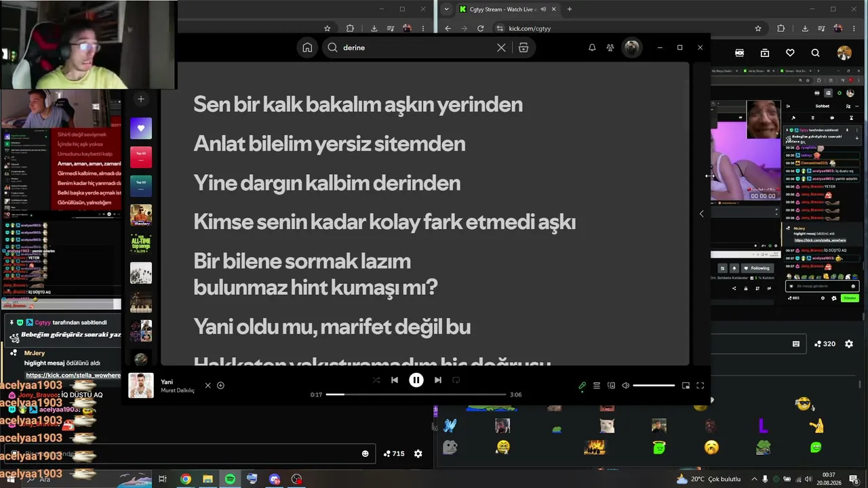Collapse the Spotify right side panel arrow
The height and width of the screenshot is (488, 868).
(701, 213)
